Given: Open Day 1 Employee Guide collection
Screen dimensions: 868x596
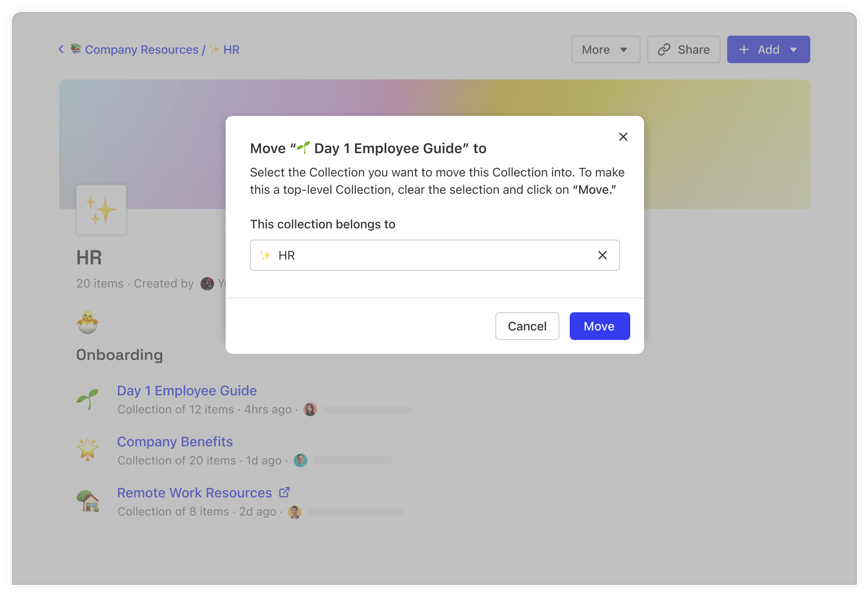Looking at the screenshot, I should [187, 391].
